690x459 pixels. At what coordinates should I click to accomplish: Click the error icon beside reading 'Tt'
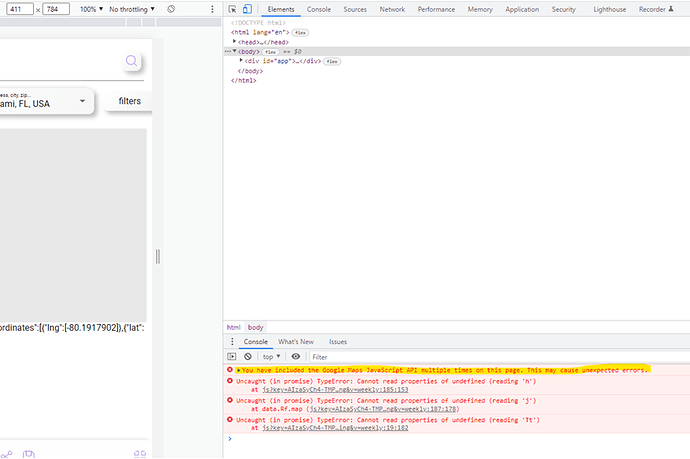pyautogui.click(x=230, y=419)
